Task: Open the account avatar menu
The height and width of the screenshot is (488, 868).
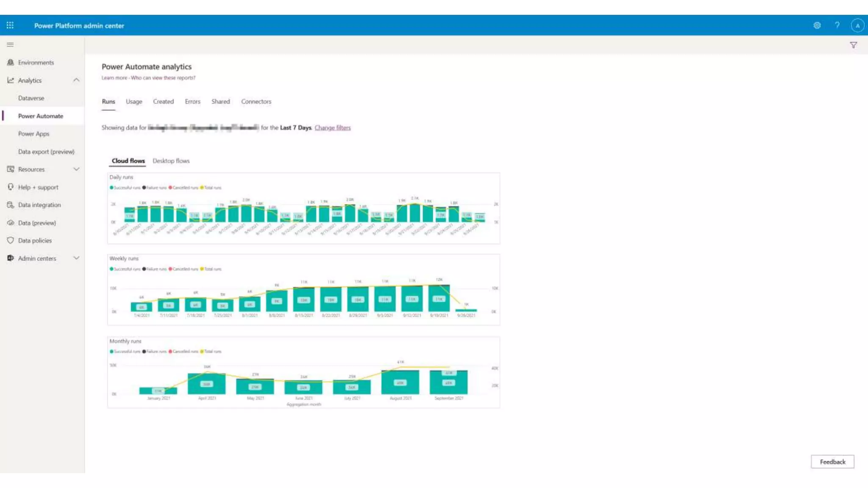Action: [857, 25]
